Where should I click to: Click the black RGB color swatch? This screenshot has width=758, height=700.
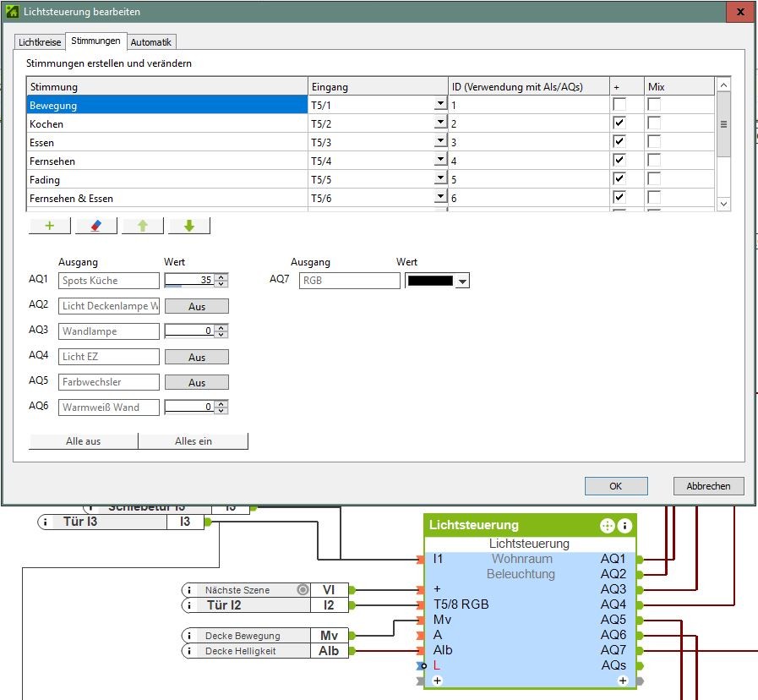[430, 281]
